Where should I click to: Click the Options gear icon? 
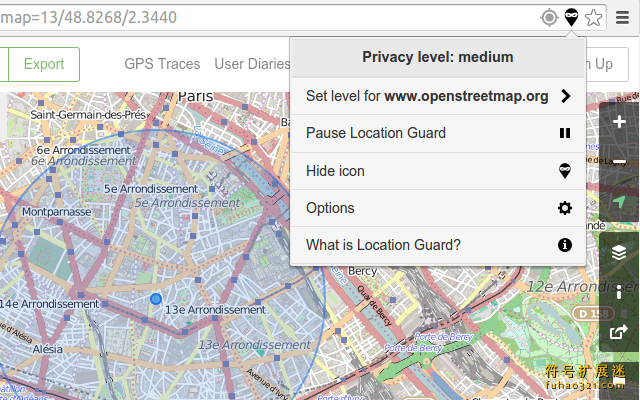click(565, 208)
